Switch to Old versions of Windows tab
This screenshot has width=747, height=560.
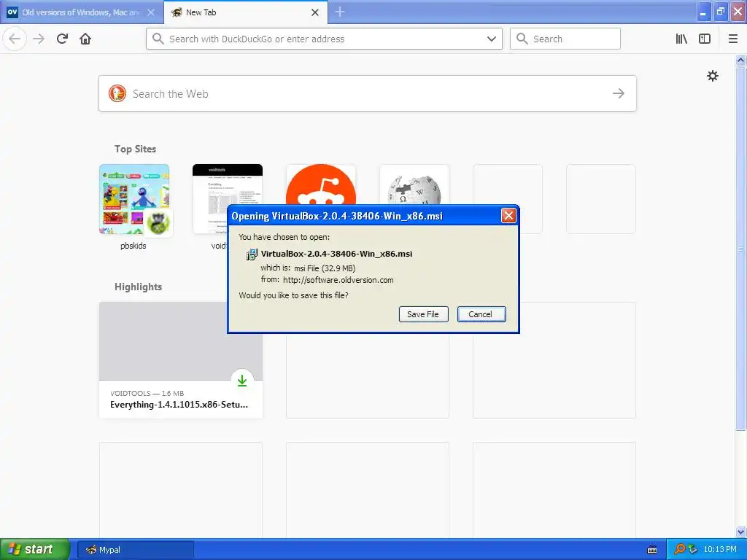click(x=81, y=12)
